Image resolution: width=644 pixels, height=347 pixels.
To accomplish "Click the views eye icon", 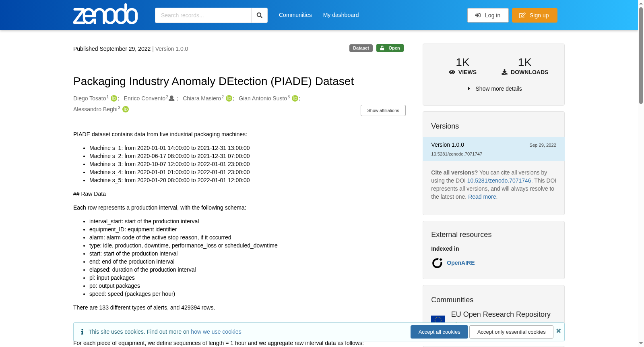I will [x=452, y=72].
